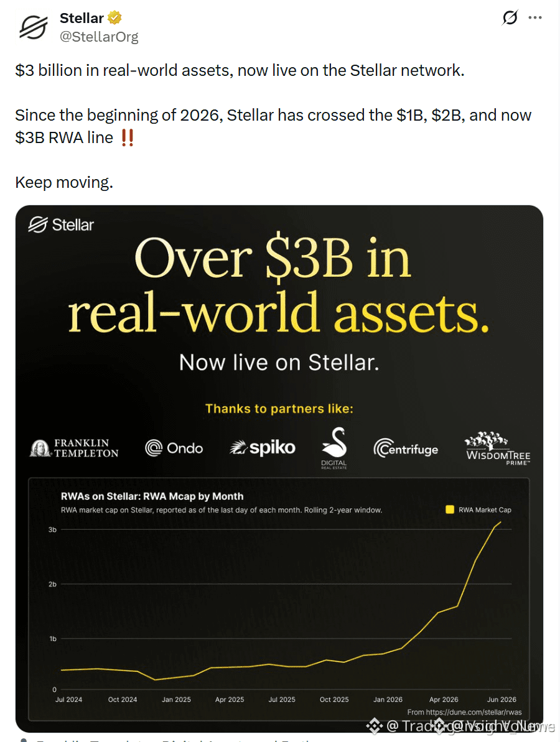Click the Stellar logo inside the image

tap(61, 225)
